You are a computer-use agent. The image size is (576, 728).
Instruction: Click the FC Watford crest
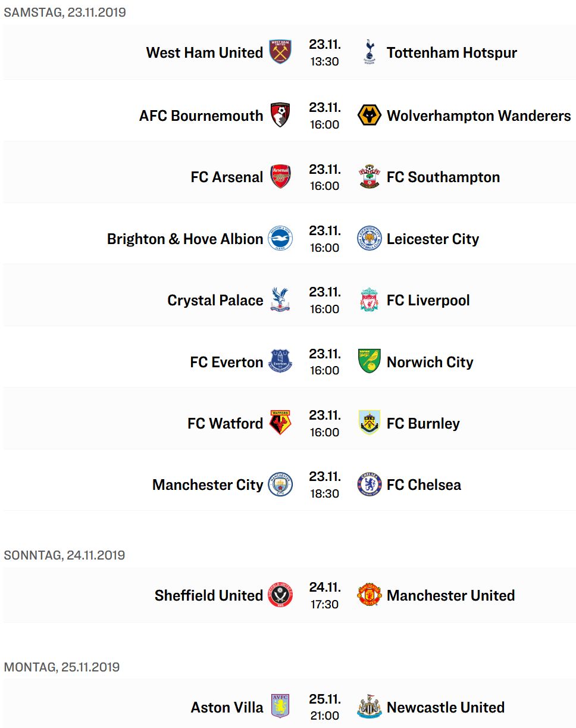pos(280,423)
